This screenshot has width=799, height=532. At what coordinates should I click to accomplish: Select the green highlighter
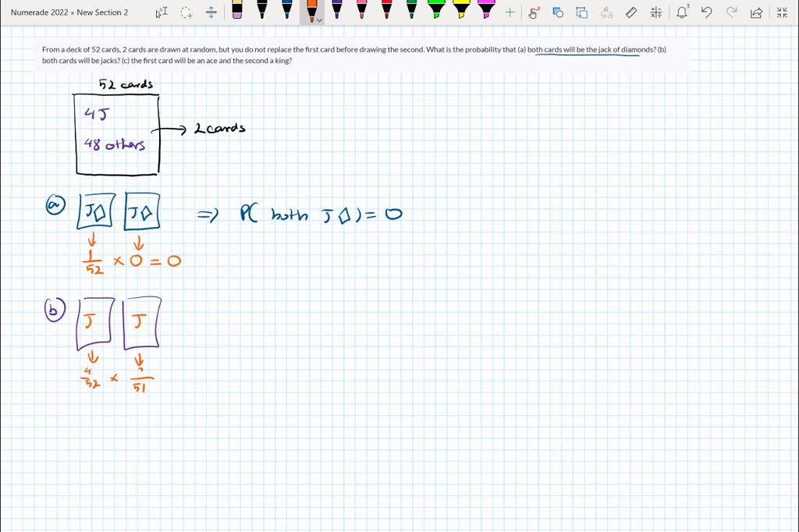pyautogui.click(x=436, y=10)
